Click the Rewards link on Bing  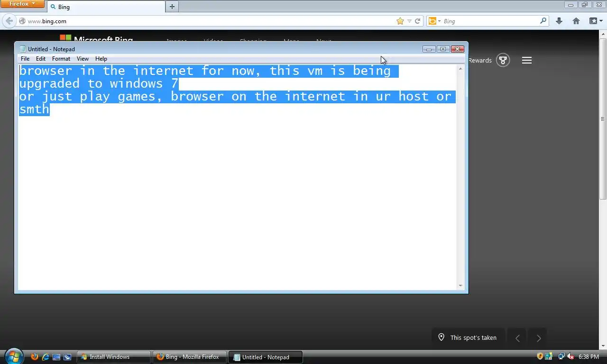click(480, 60)
